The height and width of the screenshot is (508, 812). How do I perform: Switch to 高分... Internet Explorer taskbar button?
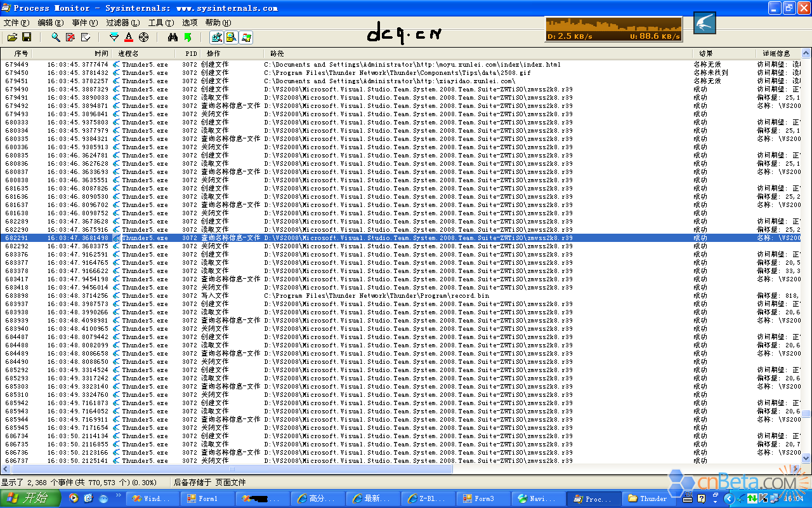click(318, 498)
